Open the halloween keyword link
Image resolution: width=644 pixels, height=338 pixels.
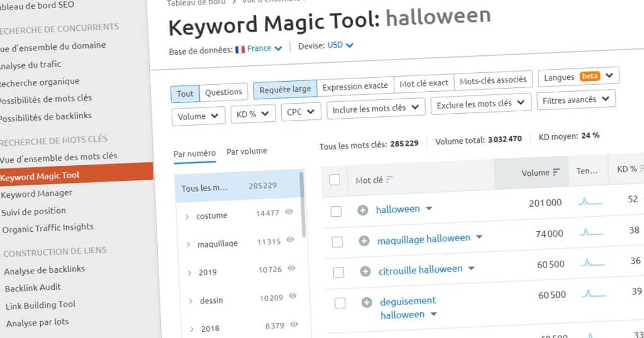(x=397, y=209)
